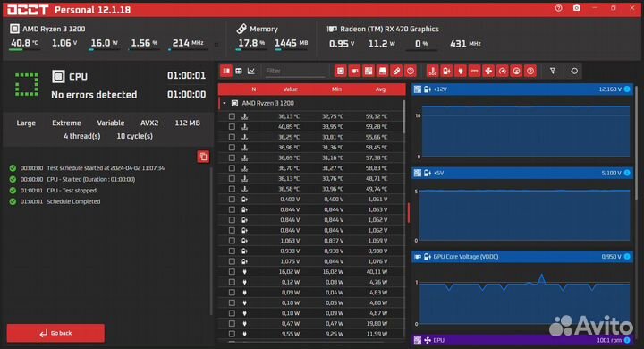This screenshot has height=349, width=644.
Task: Sort the table by the N column header
Action: click(x=254, y=89)
